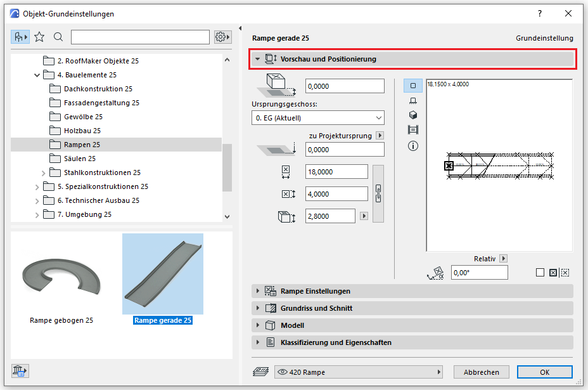588x390 pixels.
Task: Click the favorites star icon
Action: pyautogui.click(x=39, y=37)
